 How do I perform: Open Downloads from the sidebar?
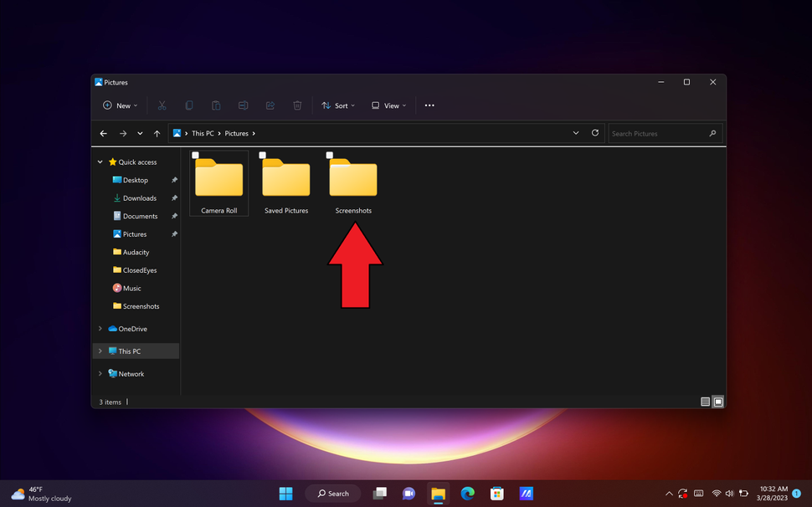(138, 197)
